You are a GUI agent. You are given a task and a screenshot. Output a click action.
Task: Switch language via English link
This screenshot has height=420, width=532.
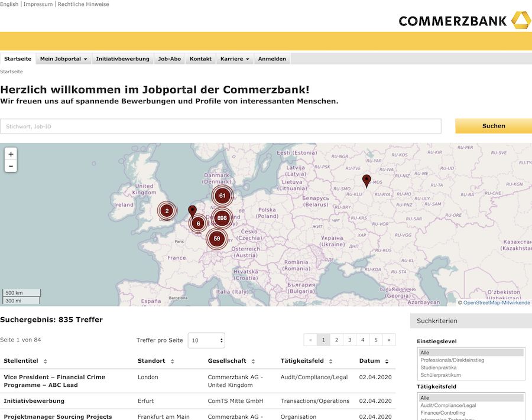tap(9, 4)
